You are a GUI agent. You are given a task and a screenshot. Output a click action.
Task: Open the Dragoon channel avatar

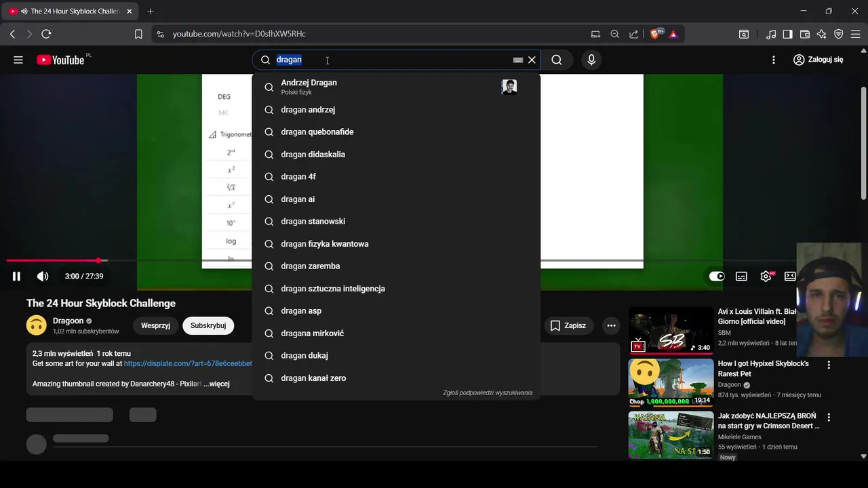pyautogui.click(x=37, y=325)
